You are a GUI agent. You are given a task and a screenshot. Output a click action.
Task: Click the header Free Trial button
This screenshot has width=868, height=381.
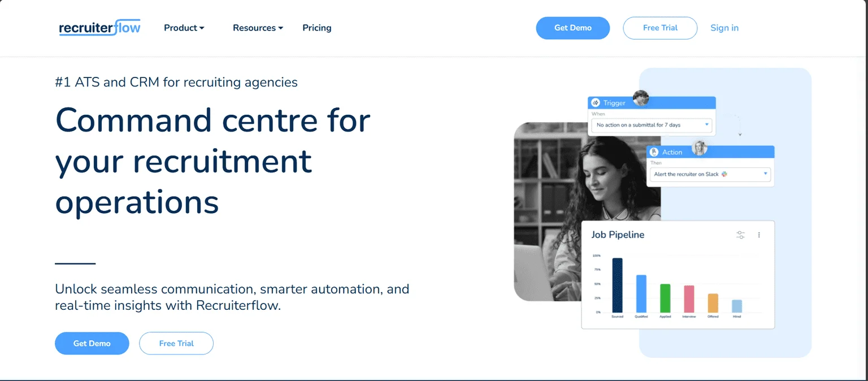tap(660, 28)
